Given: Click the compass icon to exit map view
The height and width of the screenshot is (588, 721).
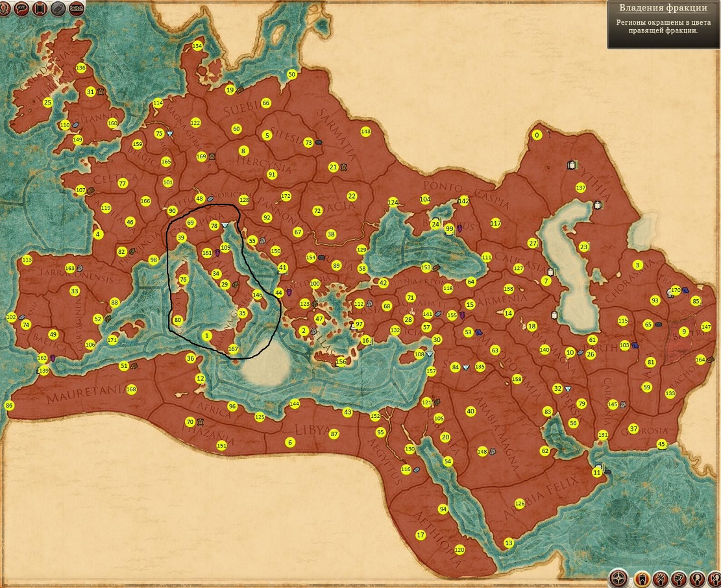Looking at the screenshot, I should [x=619, y=578].
